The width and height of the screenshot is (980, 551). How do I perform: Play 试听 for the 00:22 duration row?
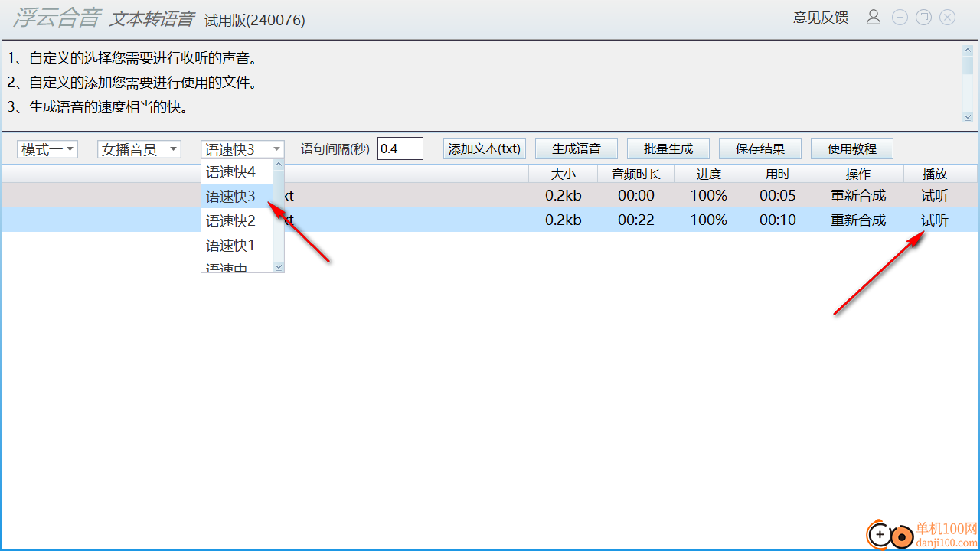(935, 220)
